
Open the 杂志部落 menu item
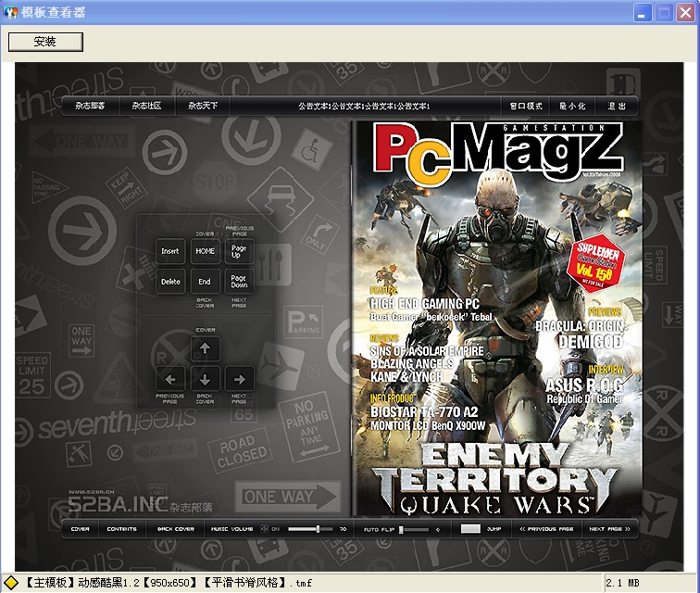pyautogui.click(x=90, y=106)
